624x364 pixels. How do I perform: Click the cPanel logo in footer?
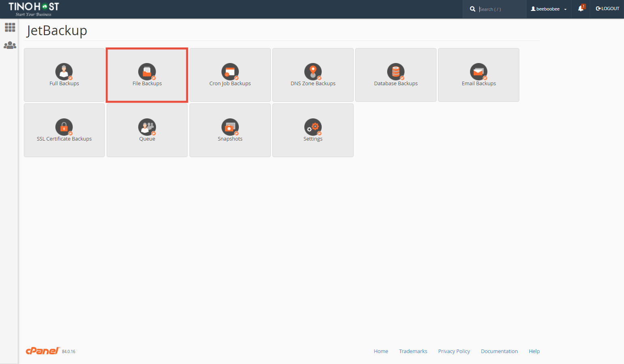(43, 351)
